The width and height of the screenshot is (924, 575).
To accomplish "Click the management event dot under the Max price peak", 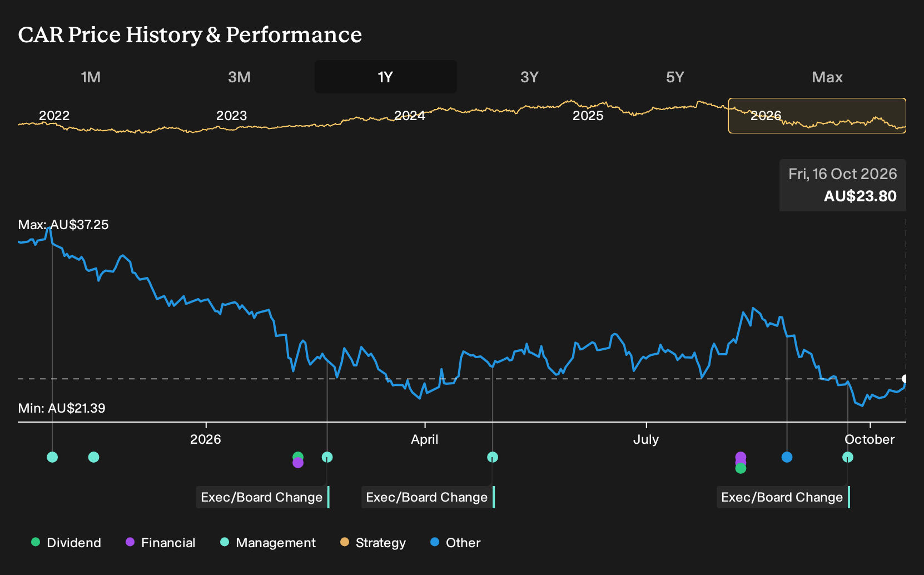I will click(x=52, y=457).
